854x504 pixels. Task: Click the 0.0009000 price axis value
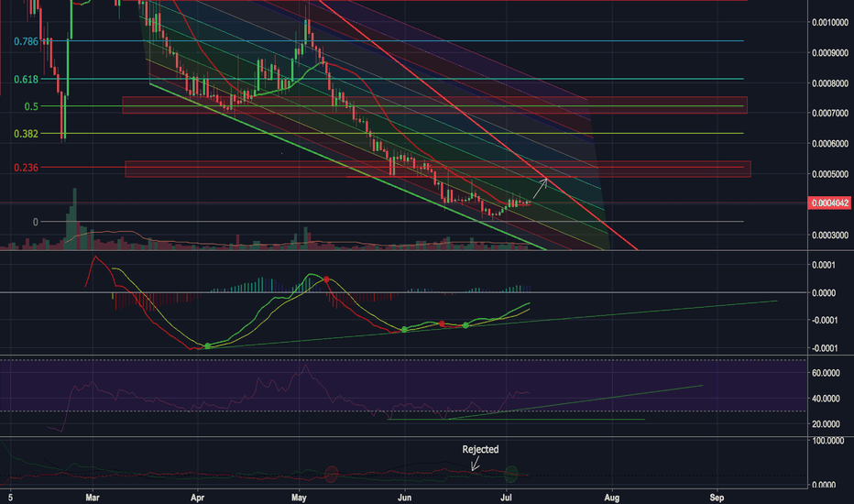830,53
